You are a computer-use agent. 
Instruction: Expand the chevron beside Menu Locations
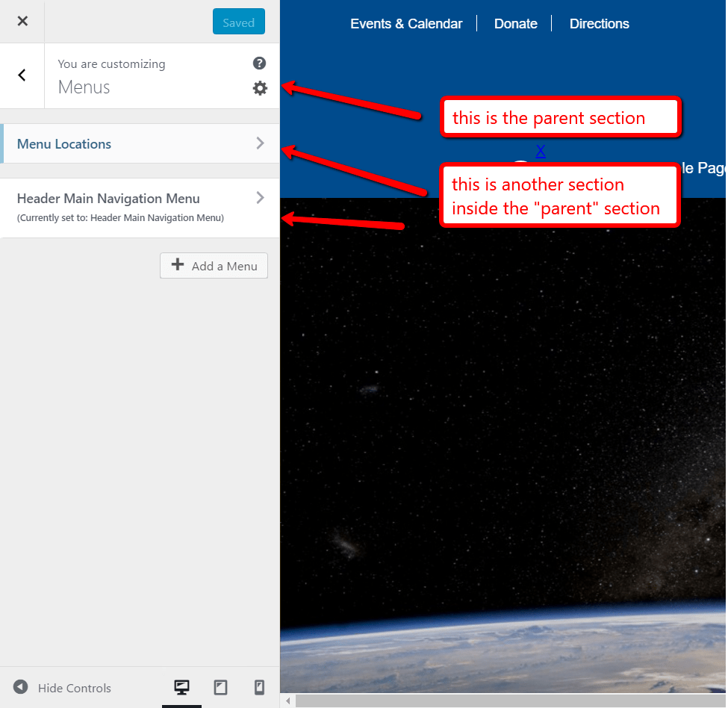(260, 143)
